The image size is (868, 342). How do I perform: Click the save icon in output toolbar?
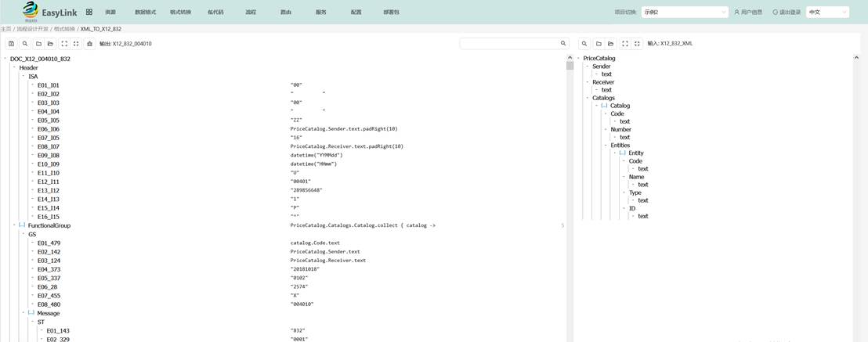(x=12, y=44)
